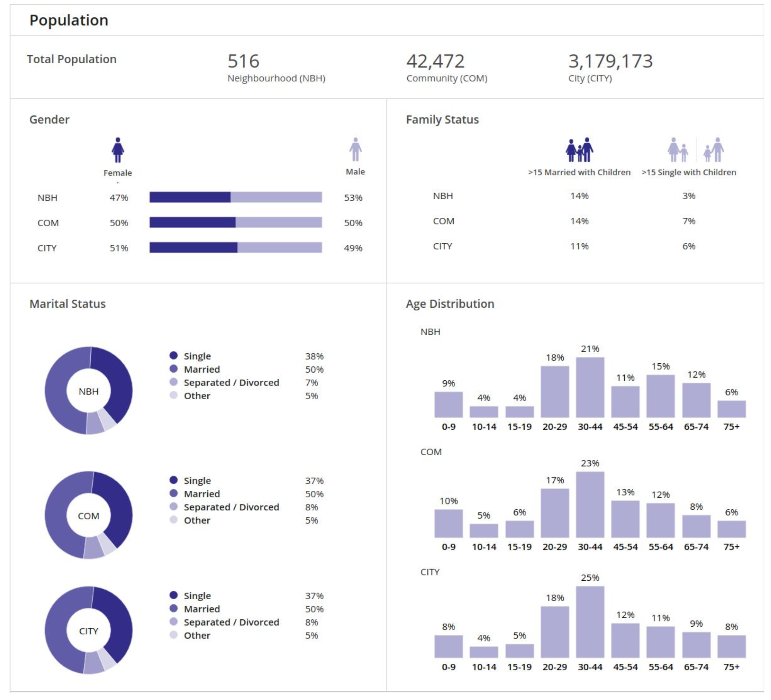Click the 75+ bar in CITY age chart
The image size is (771, 700).
731,646
